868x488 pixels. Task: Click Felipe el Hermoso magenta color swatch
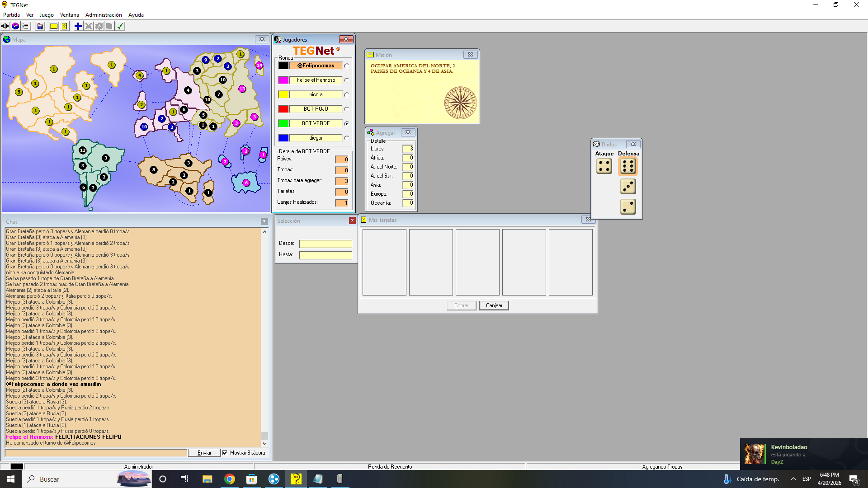pos(283,80)
